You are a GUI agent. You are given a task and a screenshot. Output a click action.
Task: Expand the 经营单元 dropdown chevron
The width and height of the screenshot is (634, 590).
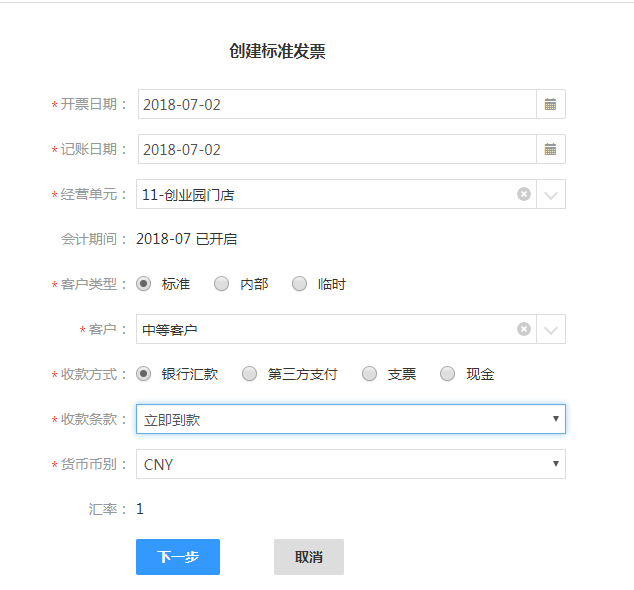[x=551, y=195]
